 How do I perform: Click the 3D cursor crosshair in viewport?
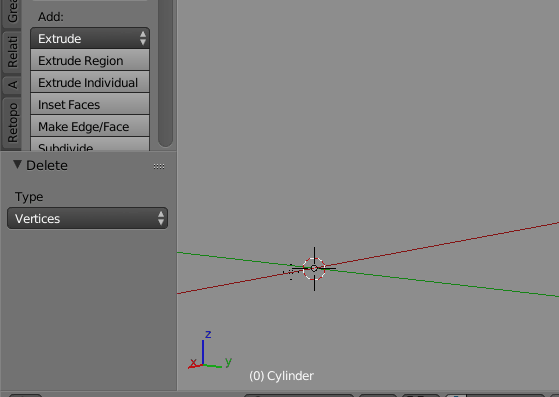pos(314,269)
